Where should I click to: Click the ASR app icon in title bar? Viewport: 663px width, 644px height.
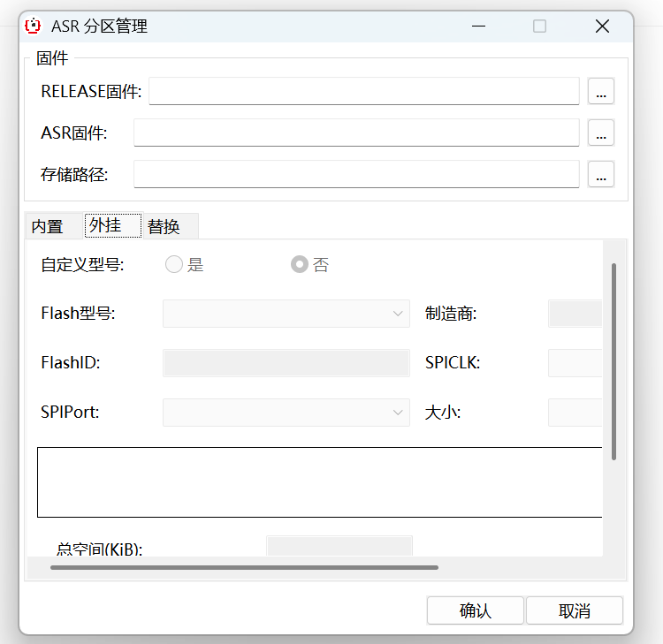(x=33, y=26)
